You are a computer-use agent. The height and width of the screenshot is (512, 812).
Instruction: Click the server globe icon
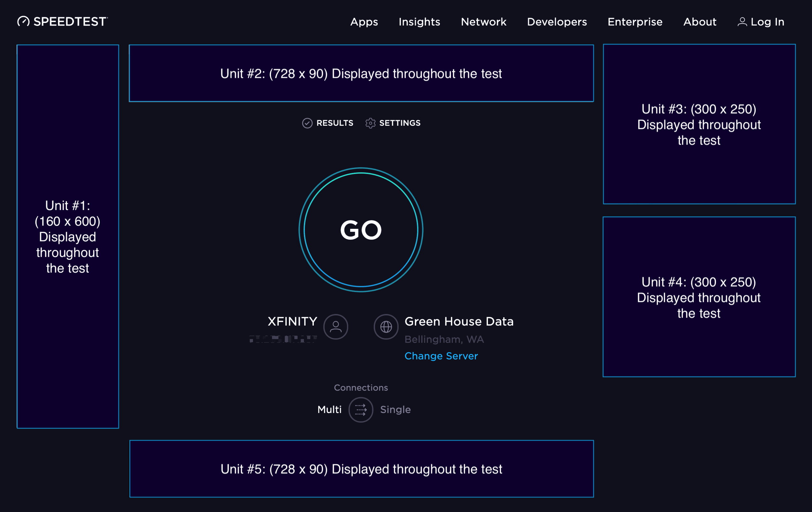(386, 327)
